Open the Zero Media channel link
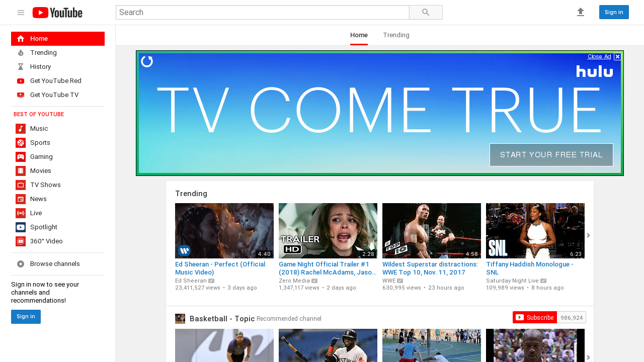This screenshot has height=362, width=644. coord(294,281)
